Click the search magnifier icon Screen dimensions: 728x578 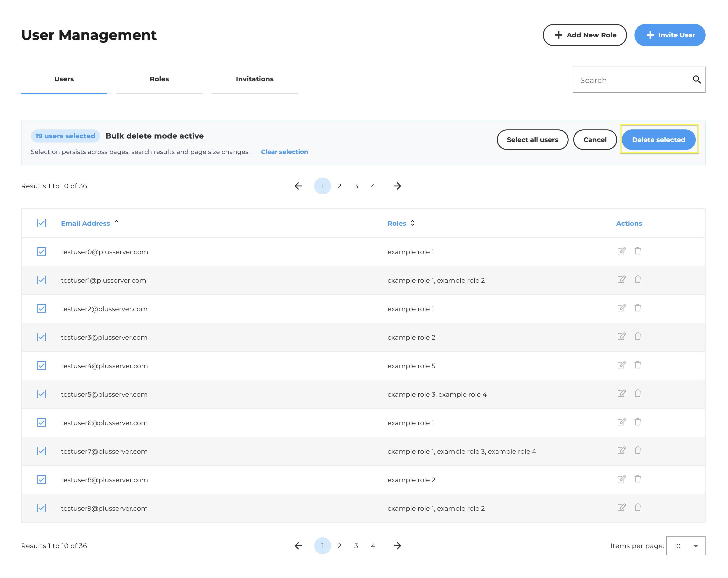(697, 80)
